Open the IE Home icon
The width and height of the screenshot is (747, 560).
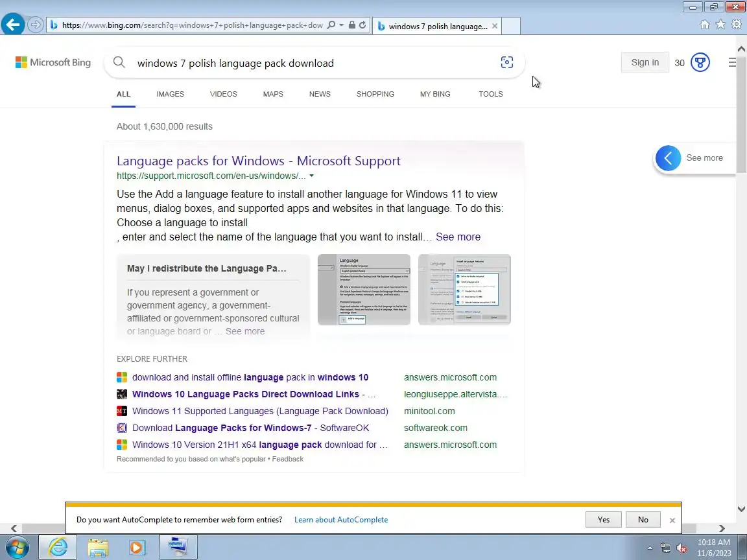pyautogui.click(x=705, y=25)
